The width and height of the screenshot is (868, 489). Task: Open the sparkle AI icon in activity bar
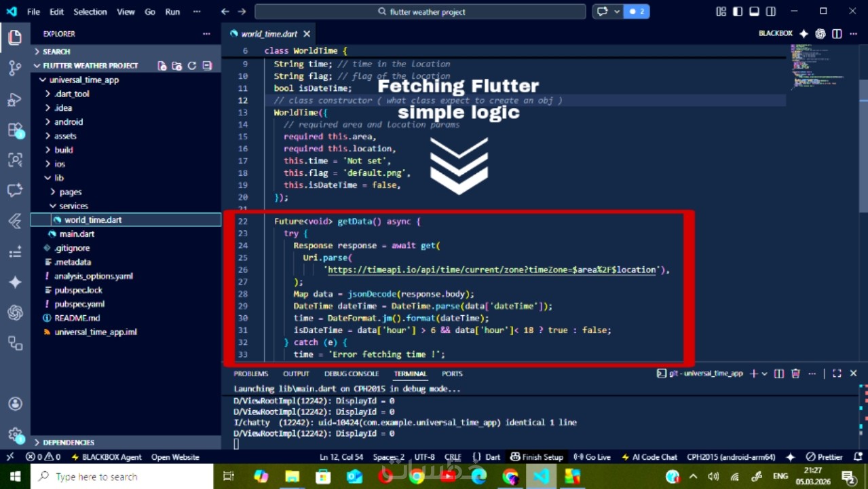pyautogui.click(x=15, y=282)
